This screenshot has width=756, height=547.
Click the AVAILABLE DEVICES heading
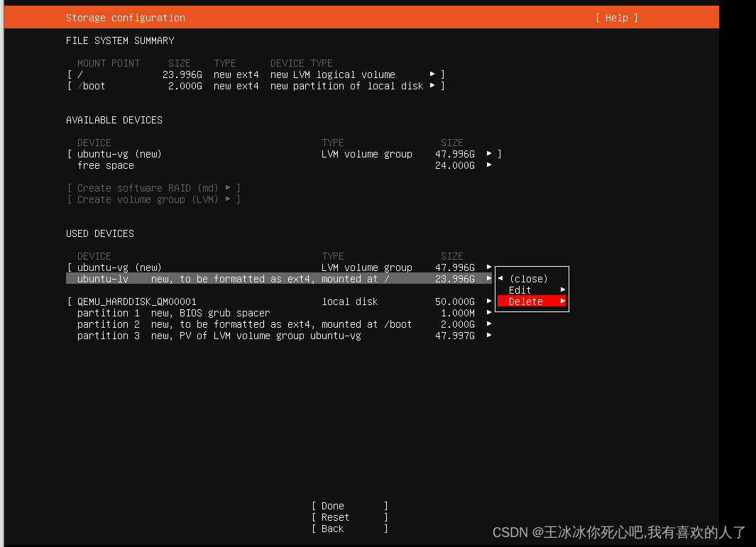point(114,120)
